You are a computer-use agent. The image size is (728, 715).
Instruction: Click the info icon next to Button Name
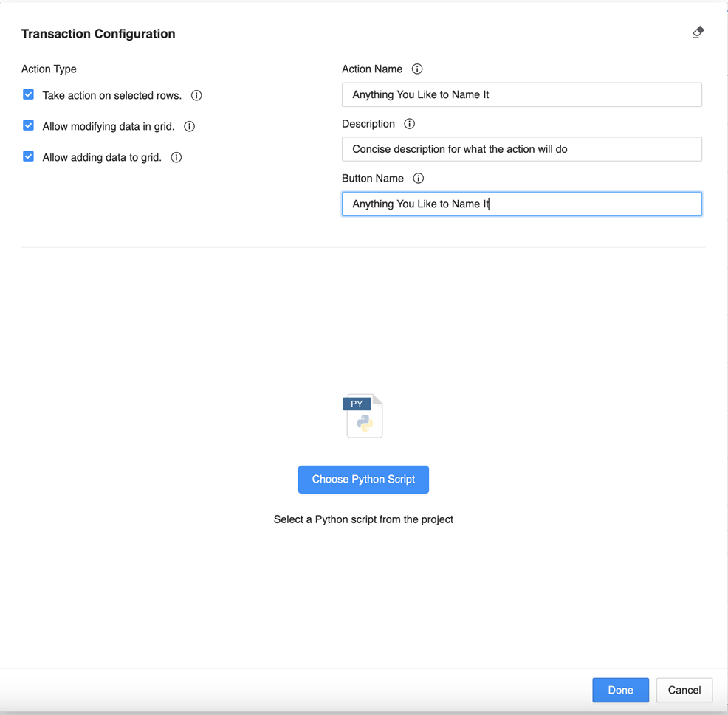419,179
